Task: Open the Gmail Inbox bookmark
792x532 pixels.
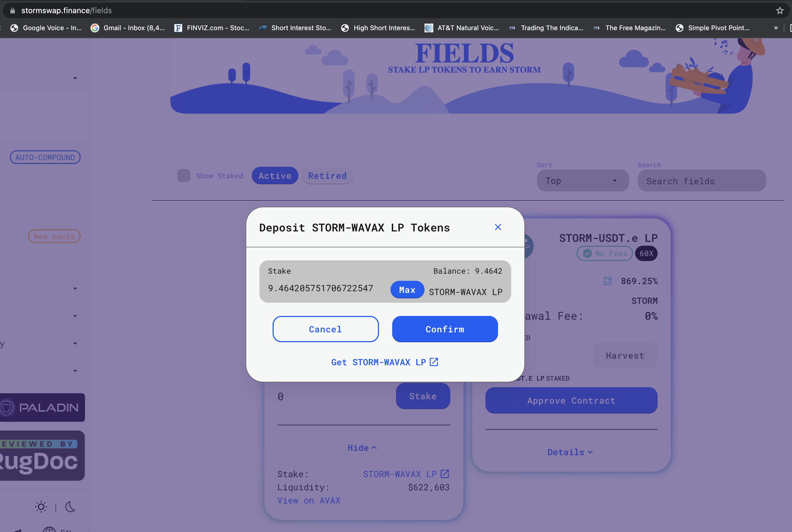Action: coord(128,28)
